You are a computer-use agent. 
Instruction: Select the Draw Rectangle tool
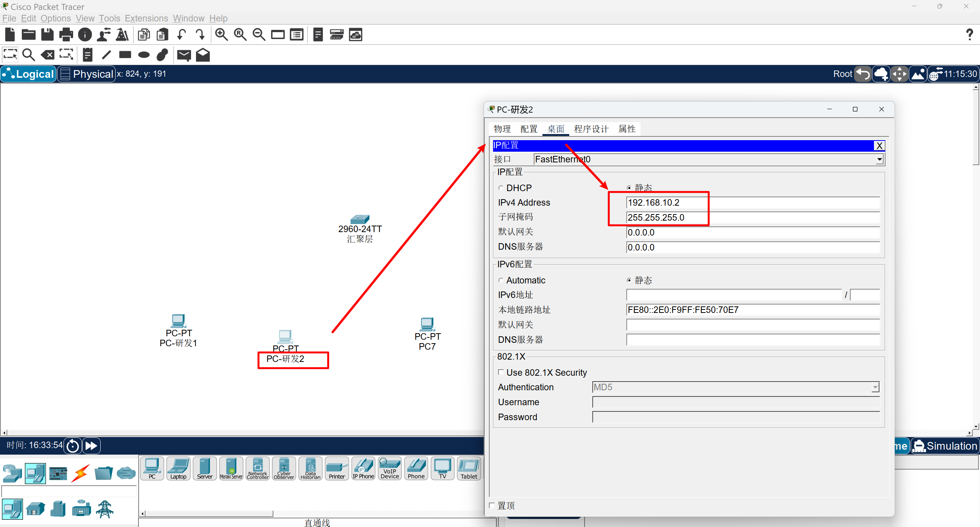click(125, 55)
